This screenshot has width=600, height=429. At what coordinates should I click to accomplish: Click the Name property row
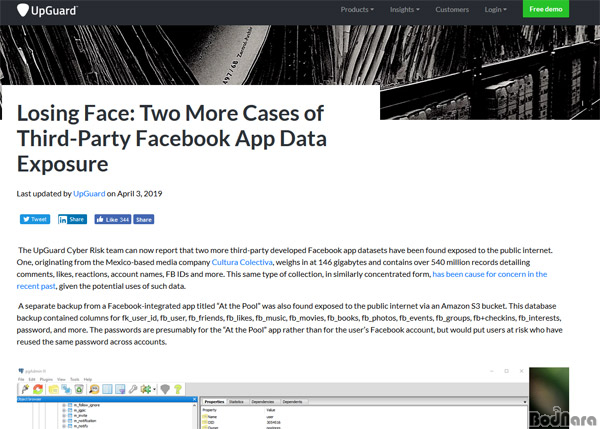tap(364, 417)
